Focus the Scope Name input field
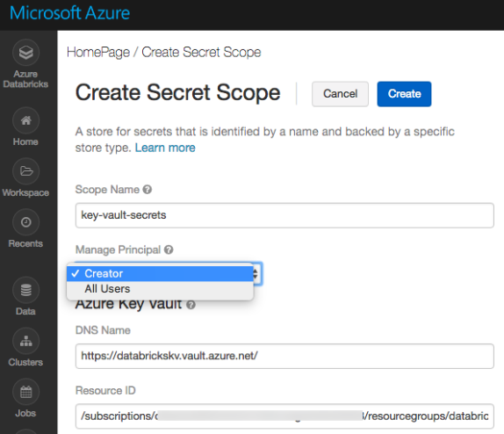 click(x=284, y=215)
